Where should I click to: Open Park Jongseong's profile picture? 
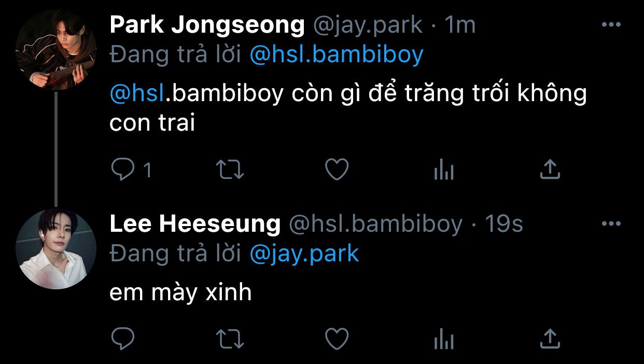coord(56,50)
